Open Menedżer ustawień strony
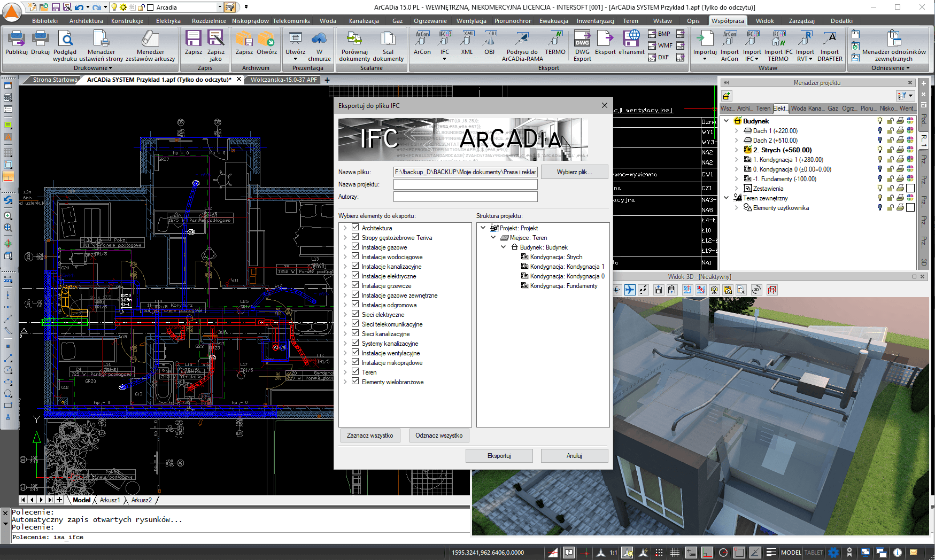The width and height of the screenshot is (935, 560). [101, 45]
